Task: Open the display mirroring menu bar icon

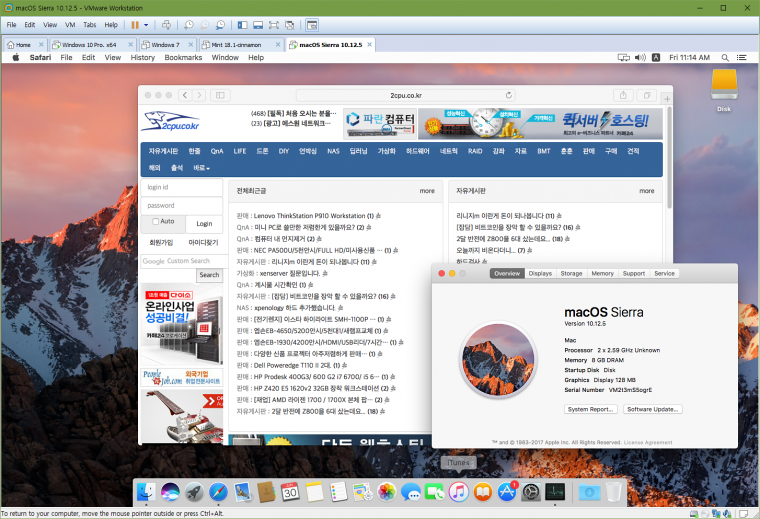Action: (x=624, y=57)
